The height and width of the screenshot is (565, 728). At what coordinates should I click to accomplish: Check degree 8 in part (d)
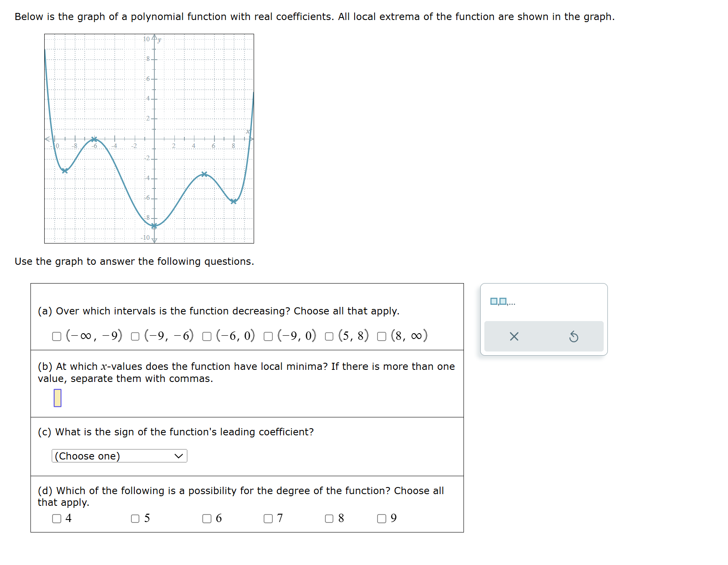coord(329,519)
